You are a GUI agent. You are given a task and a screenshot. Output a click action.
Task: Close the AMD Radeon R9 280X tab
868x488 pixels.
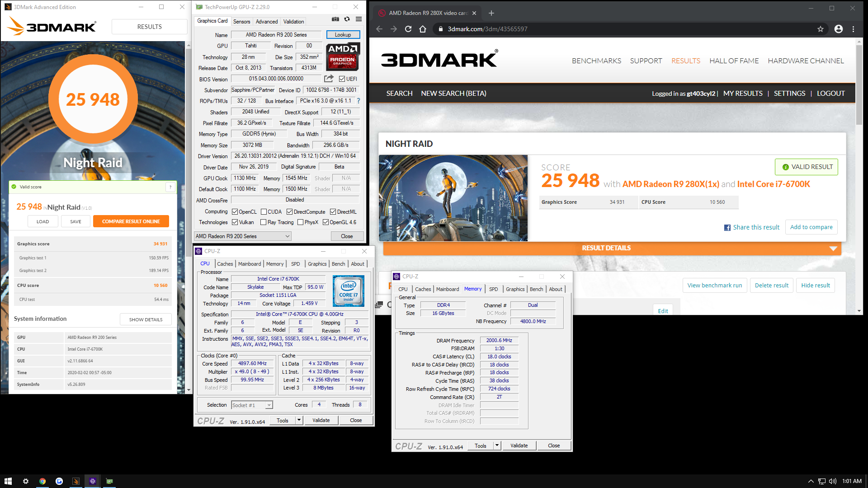[x=474, y=13]
